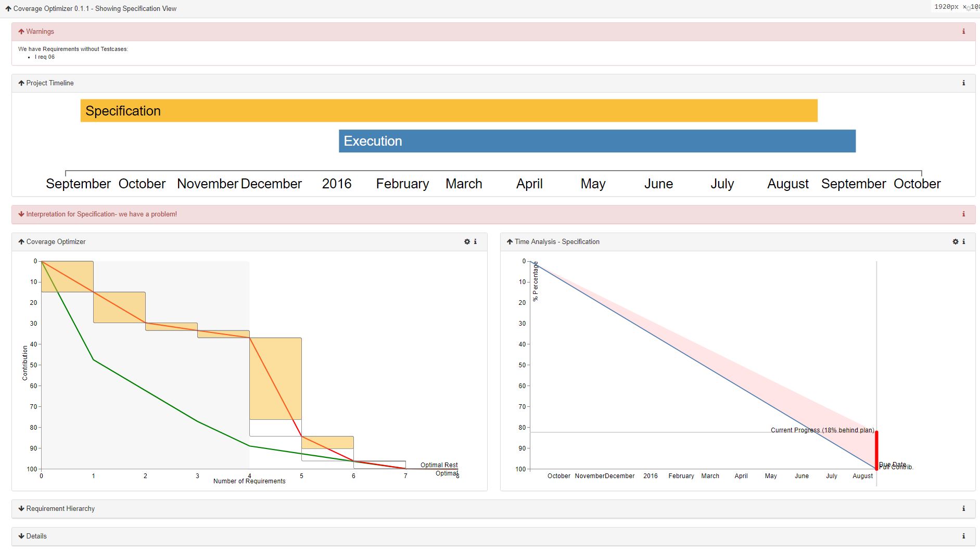Click the red due date marker

point(876,451)
